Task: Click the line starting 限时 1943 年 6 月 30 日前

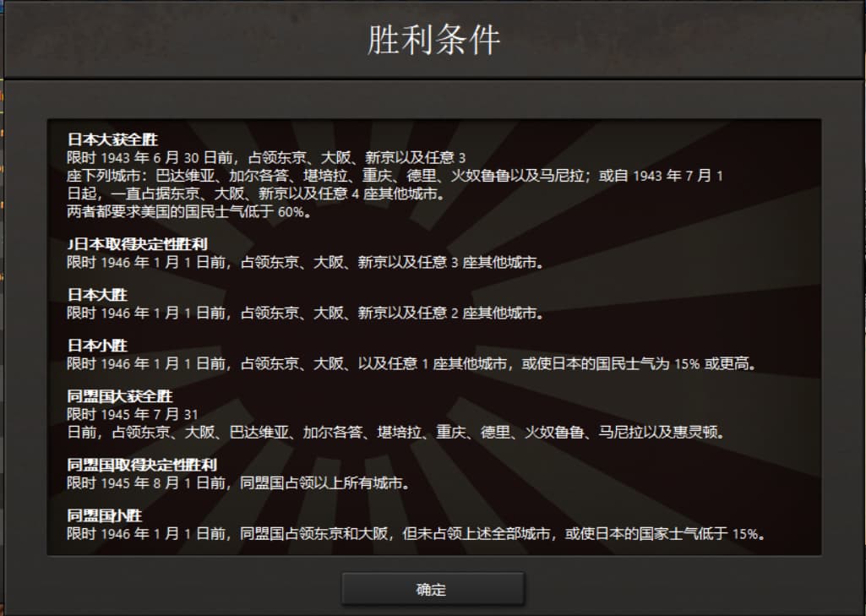Action: click(266, 157)
